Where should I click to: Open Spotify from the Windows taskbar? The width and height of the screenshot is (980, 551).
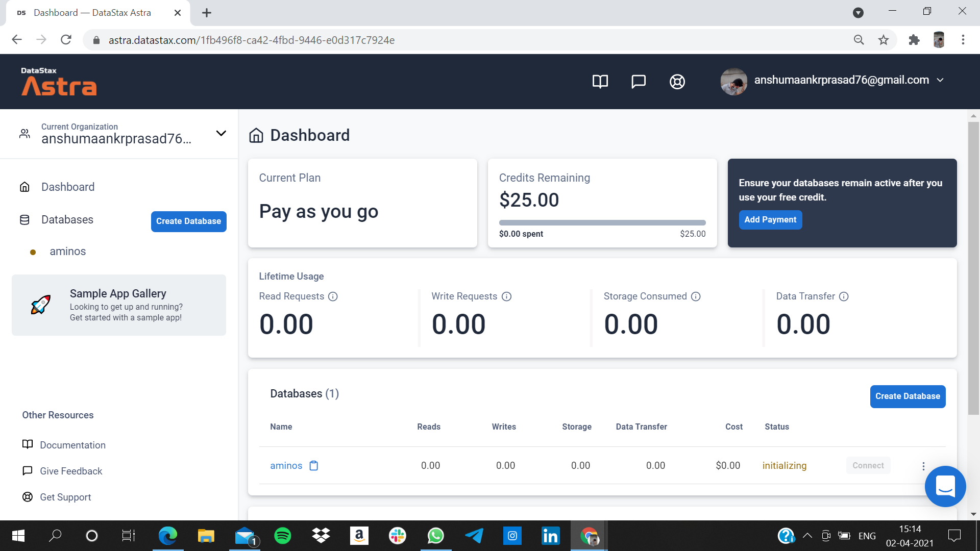tap(282, 536)
